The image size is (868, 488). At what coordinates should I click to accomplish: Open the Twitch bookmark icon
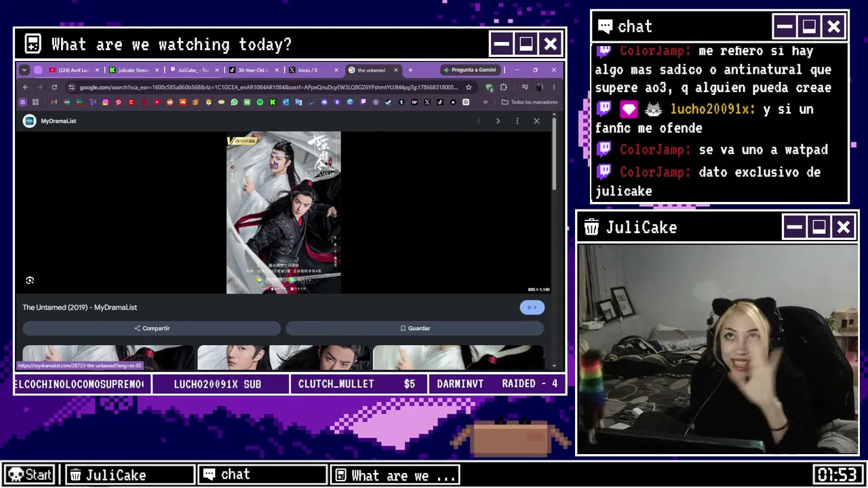tap(363, 102)
